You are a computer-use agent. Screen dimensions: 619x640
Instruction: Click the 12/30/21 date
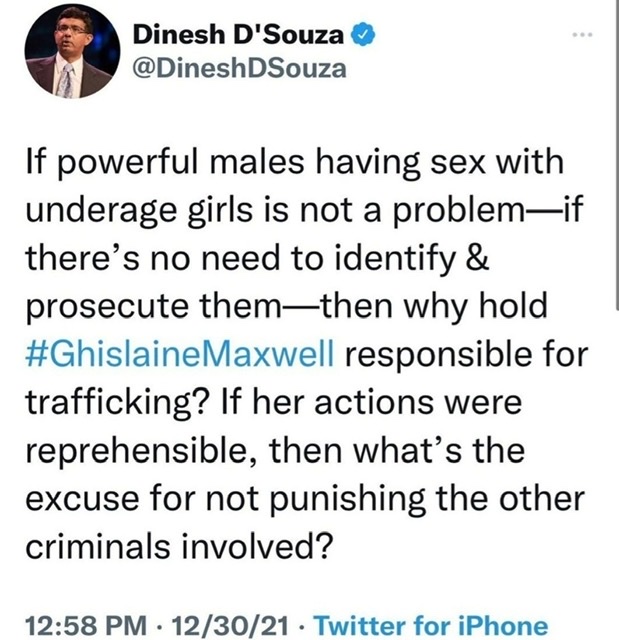(230, 626)
